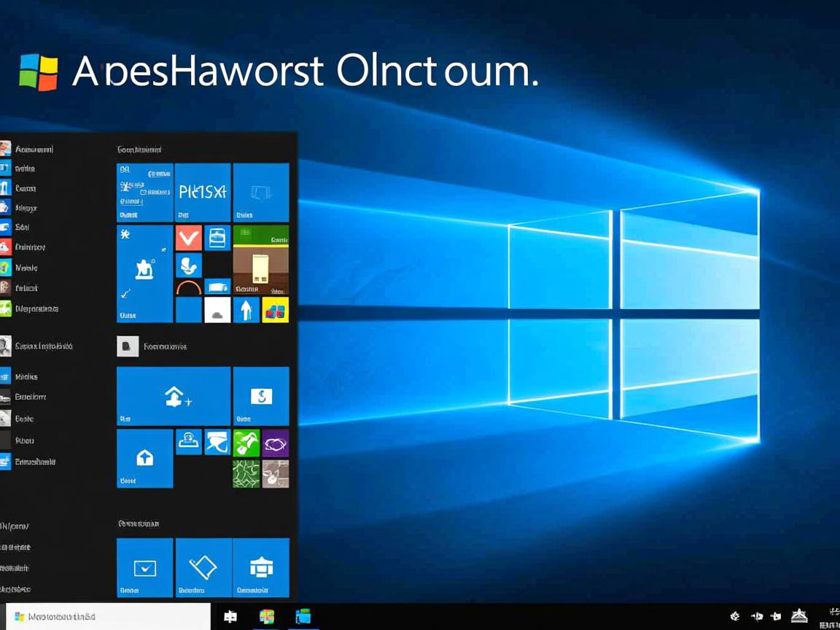This screenshot has width=840, height=630.
Task: Click the colorful Store cubes tile
Action: pos(275,311)
